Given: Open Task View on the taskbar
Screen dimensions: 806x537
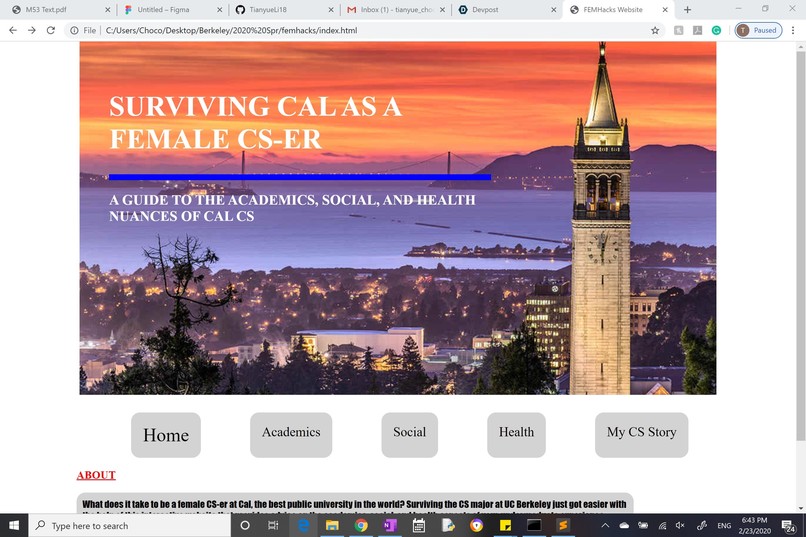Looking at the screenshot, I should pyautogui.click(x=273, y=525).
